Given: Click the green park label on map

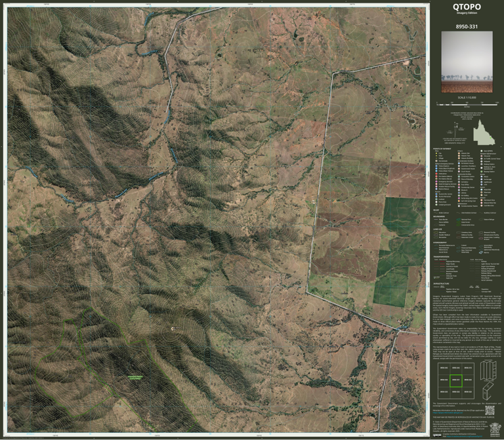Looking at the screenshot, I should 135,378.
